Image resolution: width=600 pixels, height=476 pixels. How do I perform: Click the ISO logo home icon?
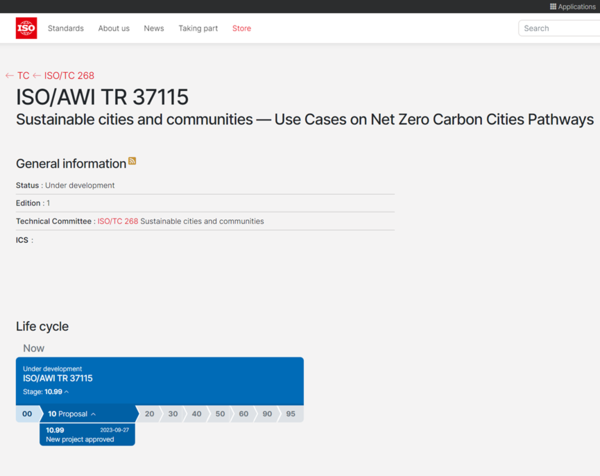(26, 28)
